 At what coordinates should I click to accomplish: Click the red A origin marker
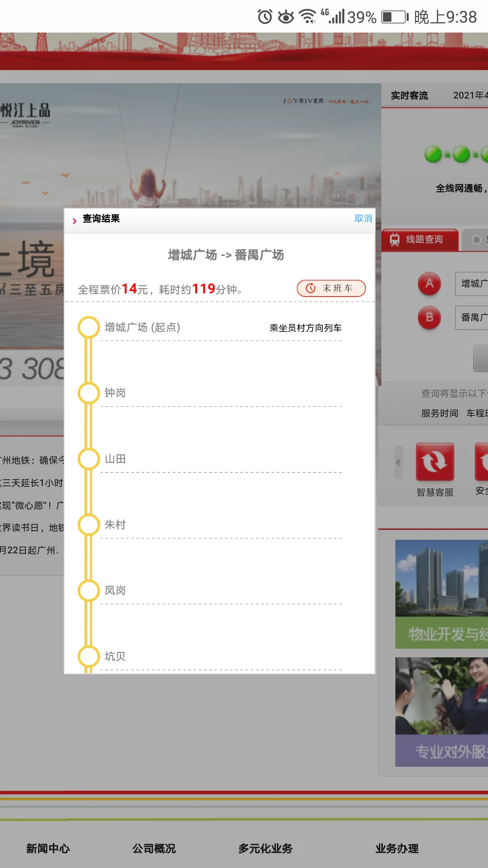(x=429, y=284)
